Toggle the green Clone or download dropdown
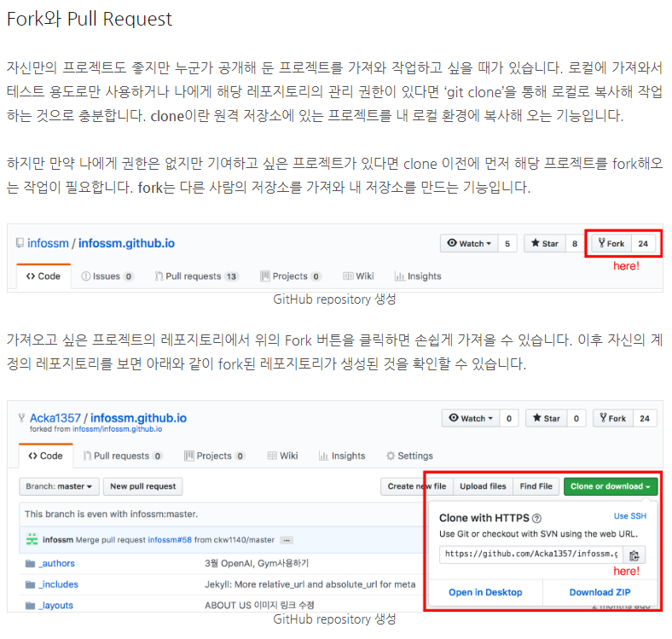Screen dimensions: 672x639 click(x=611, y=486)
